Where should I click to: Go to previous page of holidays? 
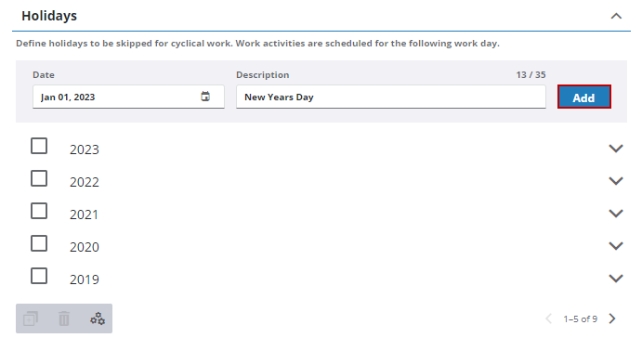click(x=549, y=318)
